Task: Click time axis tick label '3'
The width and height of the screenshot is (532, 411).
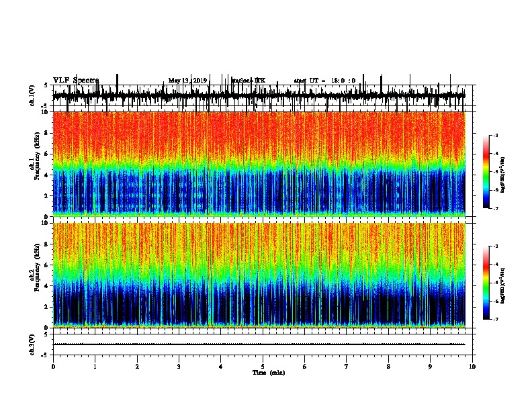Action: coord(179,367)
